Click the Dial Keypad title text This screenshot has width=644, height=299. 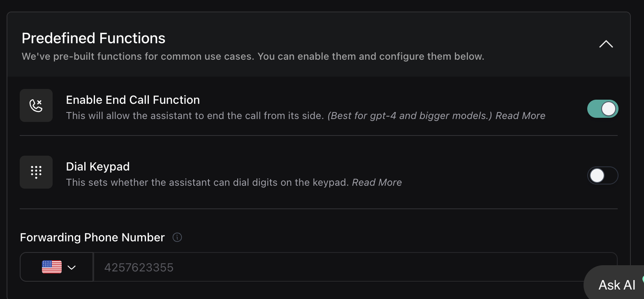click(x=98, y=167)
